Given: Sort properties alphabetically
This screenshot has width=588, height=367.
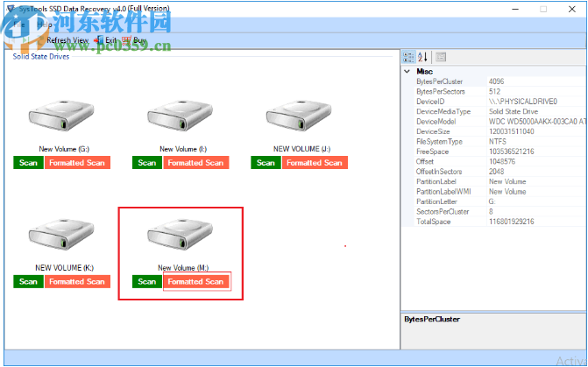Looking at the screenshot, I should coord(422,57).
